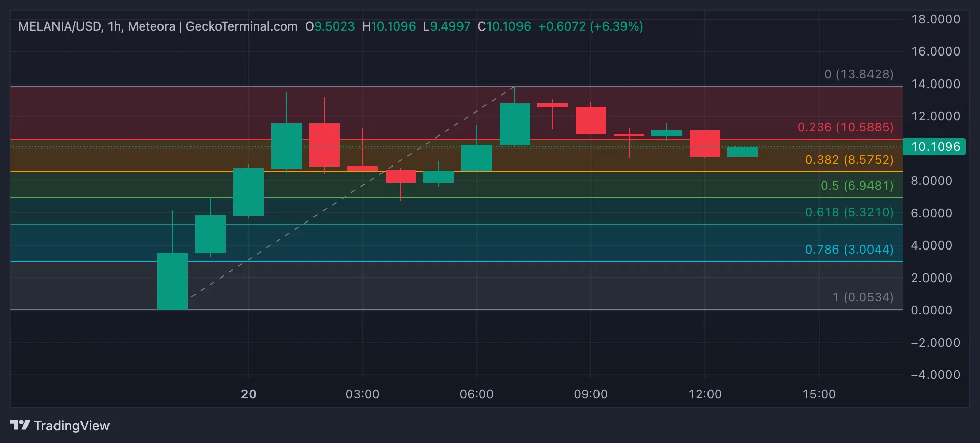This screenshot has height=443, width=980.
Task: Click the current price label 10.1096
Action: pyautogui.click(x=935, y=147)
